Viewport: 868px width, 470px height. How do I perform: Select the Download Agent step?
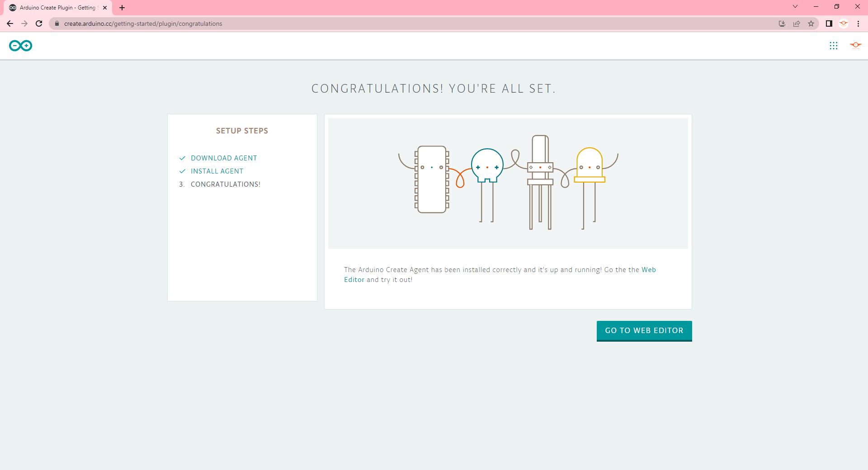(224, 158)
